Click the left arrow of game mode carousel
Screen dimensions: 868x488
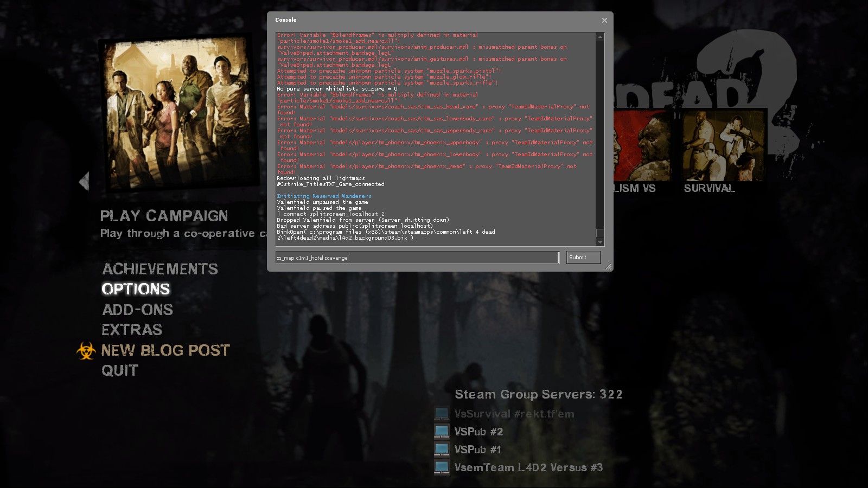pos(84,181)
